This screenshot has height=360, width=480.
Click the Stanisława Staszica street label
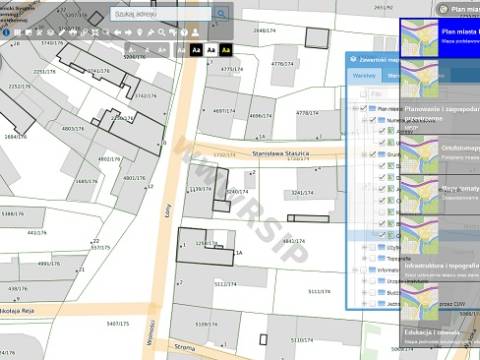click(281, 153)
